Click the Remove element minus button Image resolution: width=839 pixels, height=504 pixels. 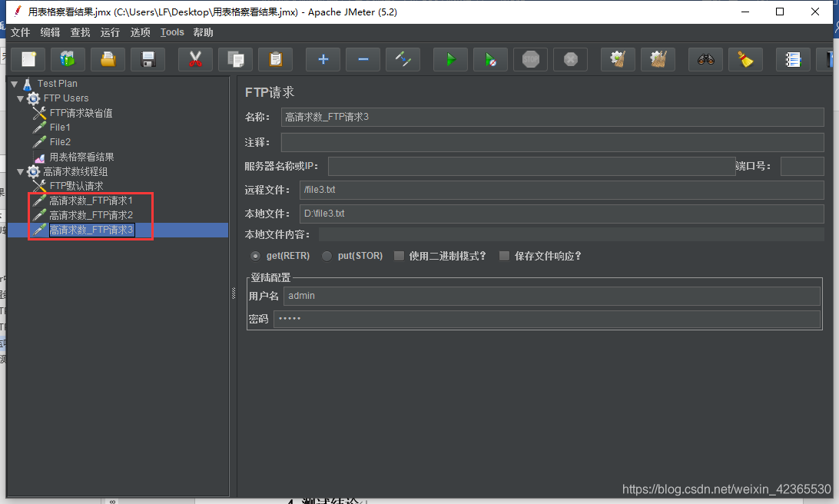tap(362, 59)
